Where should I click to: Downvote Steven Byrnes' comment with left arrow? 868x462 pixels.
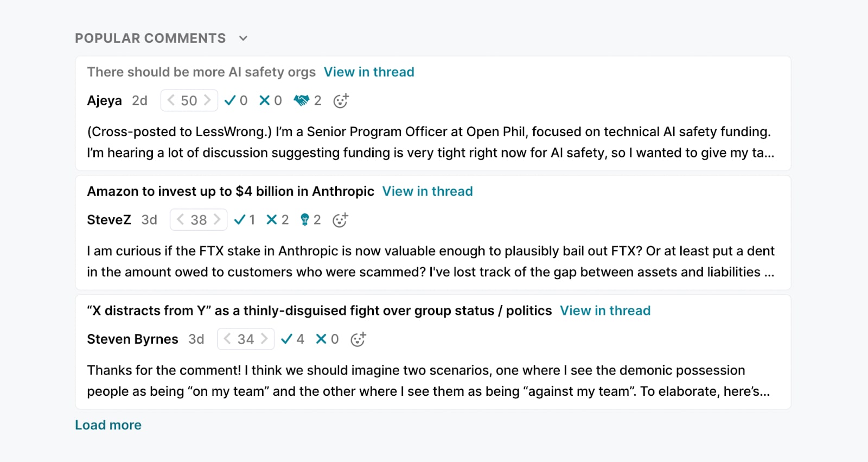(227, 339)
